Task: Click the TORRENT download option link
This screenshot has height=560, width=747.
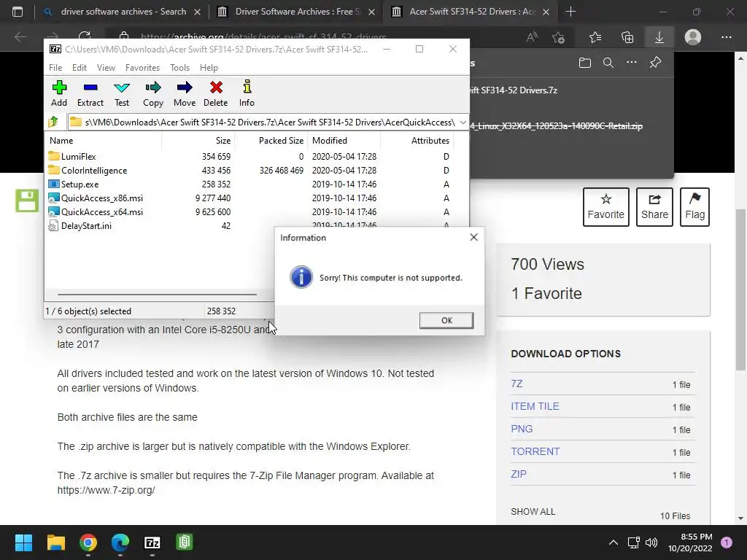Action: click(535, 451)
